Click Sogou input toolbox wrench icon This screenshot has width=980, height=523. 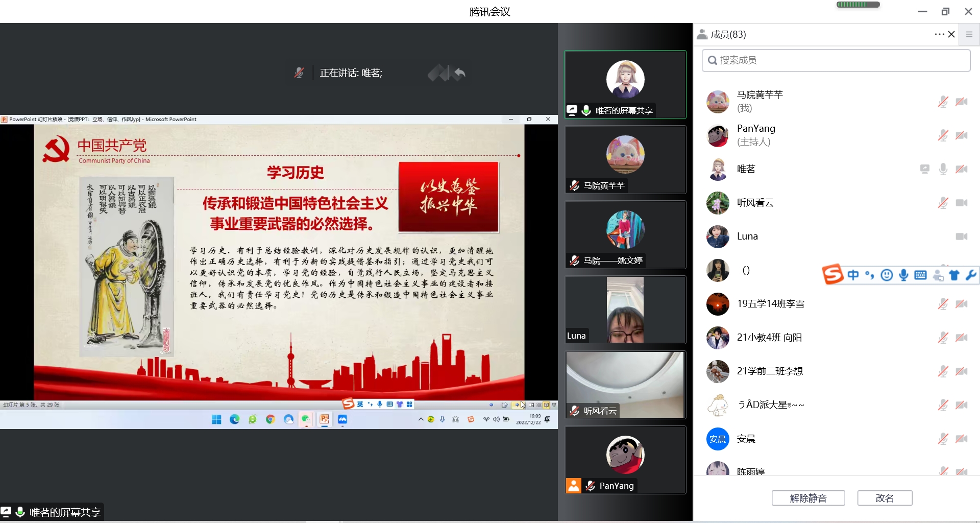(x=971, y=275)
